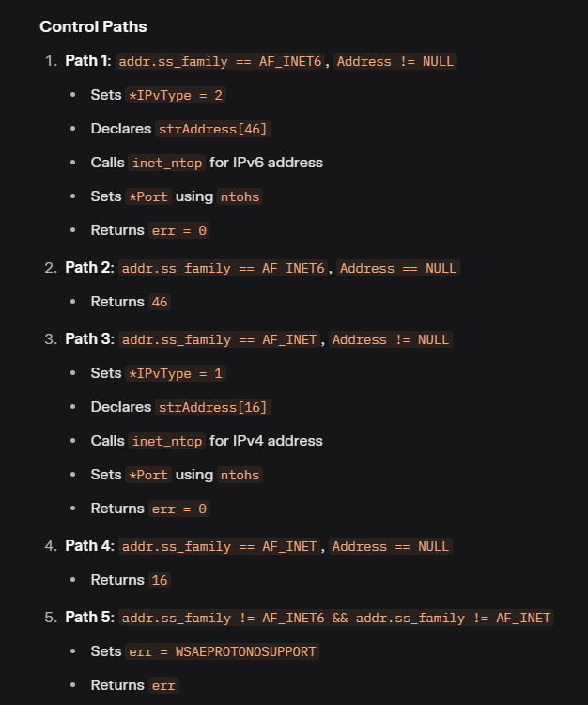Viewport: 588px width, 705px height.
Task: Click the Path 4 label
Action: coord(89,546)
